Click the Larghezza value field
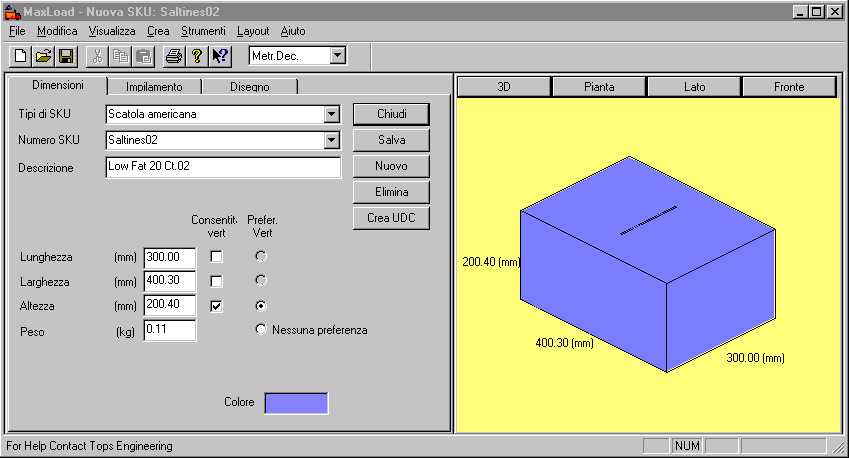The image size is (849, 458). pyautogui.click(x=170, y=282)
